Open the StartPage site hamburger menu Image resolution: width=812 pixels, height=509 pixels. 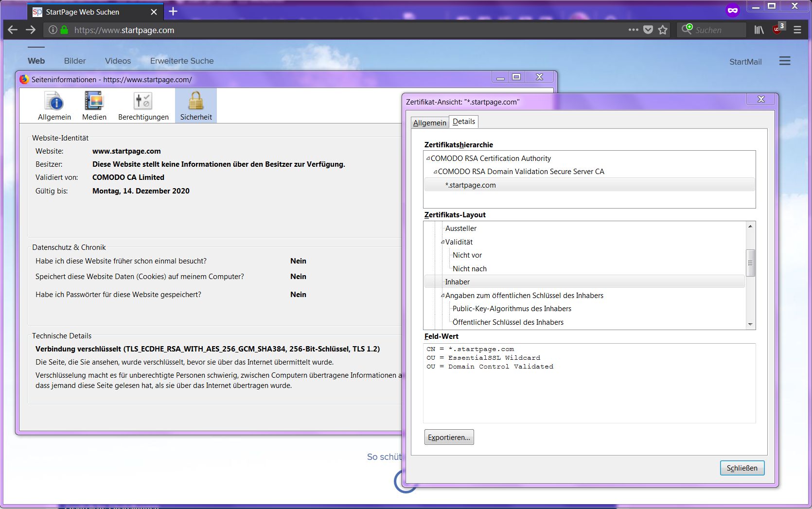tap(785, 61)
